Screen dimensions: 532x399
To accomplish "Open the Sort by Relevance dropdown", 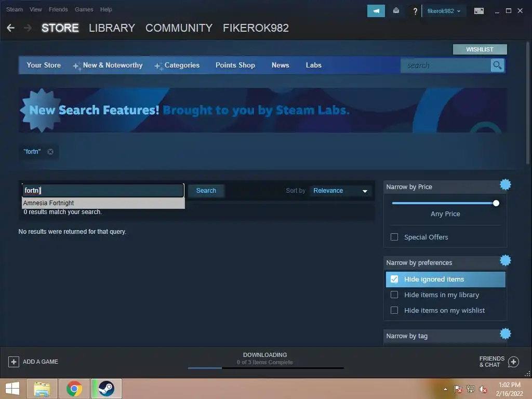I will (340, 191).
